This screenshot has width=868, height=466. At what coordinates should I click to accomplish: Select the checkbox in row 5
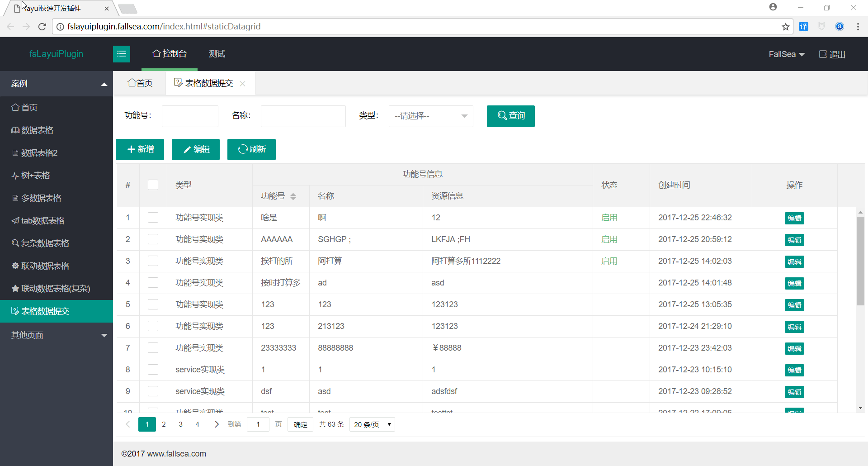(x=153, y=304)
